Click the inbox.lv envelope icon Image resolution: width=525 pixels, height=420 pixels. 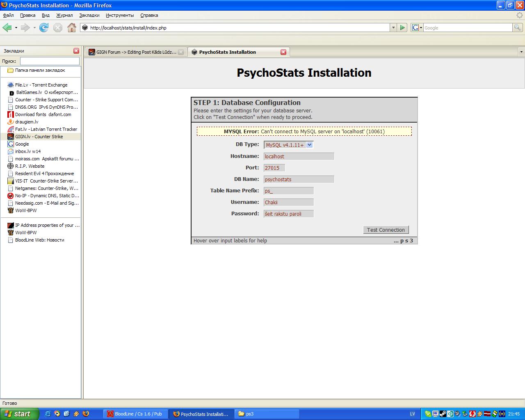[11, 151]
